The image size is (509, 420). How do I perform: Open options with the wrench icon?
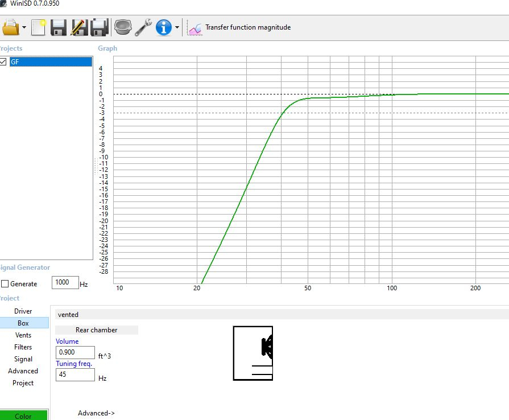point(143,27)
